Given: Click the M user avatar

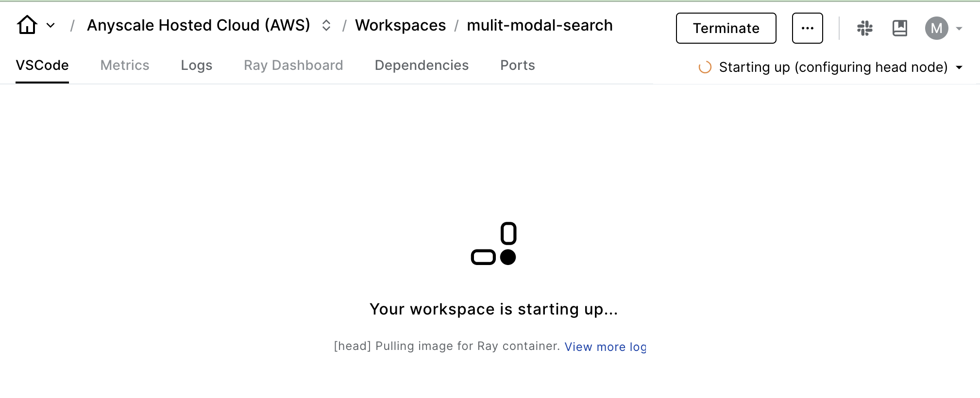Looking at the screenshot, I should click(x=936, y=28).
